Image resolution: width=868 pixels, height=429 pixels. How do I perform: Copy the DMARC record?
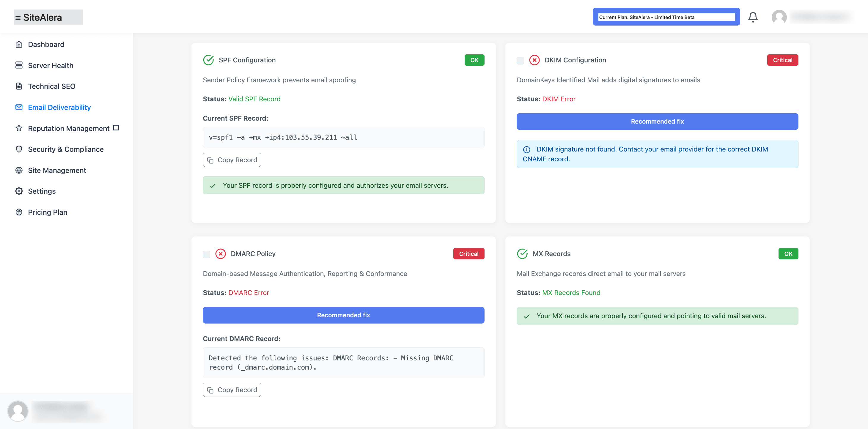(232, 390)
